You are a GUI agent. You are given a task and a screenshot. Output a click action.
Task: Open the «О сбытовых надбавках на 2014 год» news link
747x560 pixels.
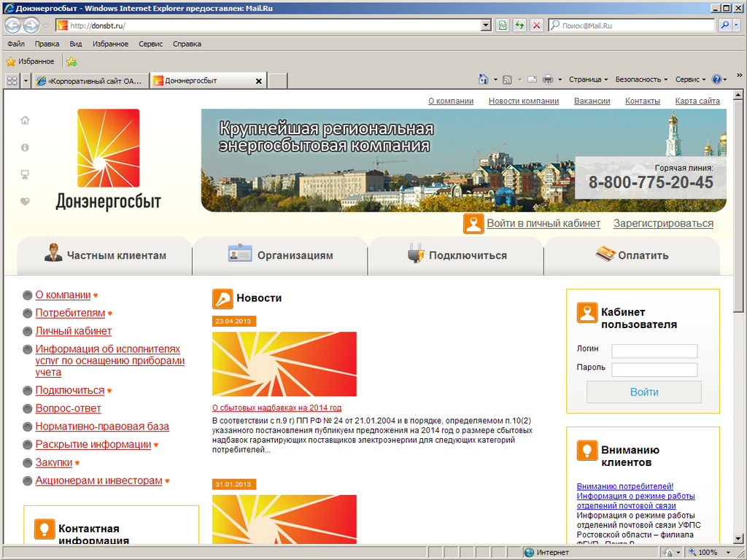pos(276,408)
